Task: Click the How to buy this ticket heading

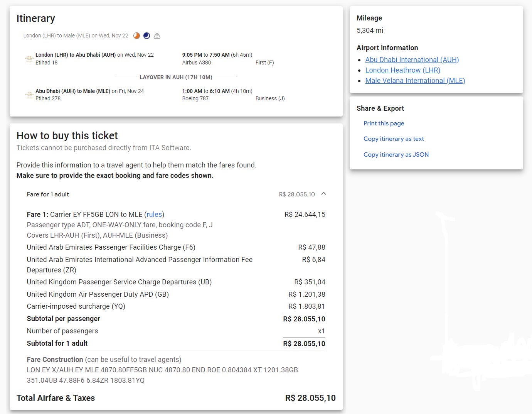Action: click(x=67, y=136)
